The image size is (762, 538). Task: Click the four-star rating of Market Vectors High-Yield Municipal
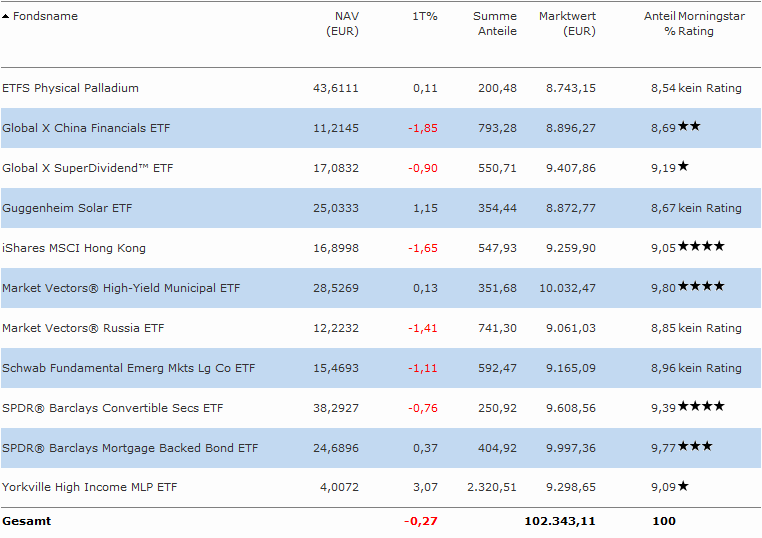pyautogui.click(x=701, y=287)
